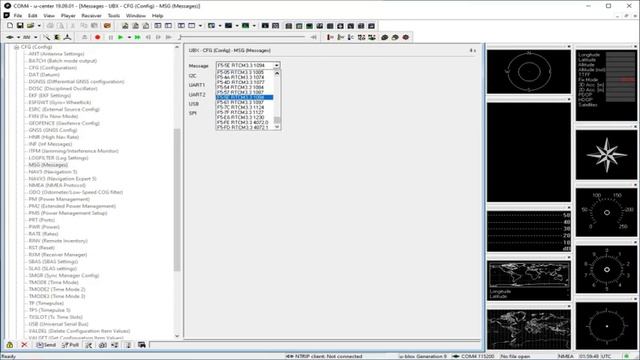Open the View menu
Image resolution: width=640 pixels, height=360 pixels.
(x=49, y=16)
